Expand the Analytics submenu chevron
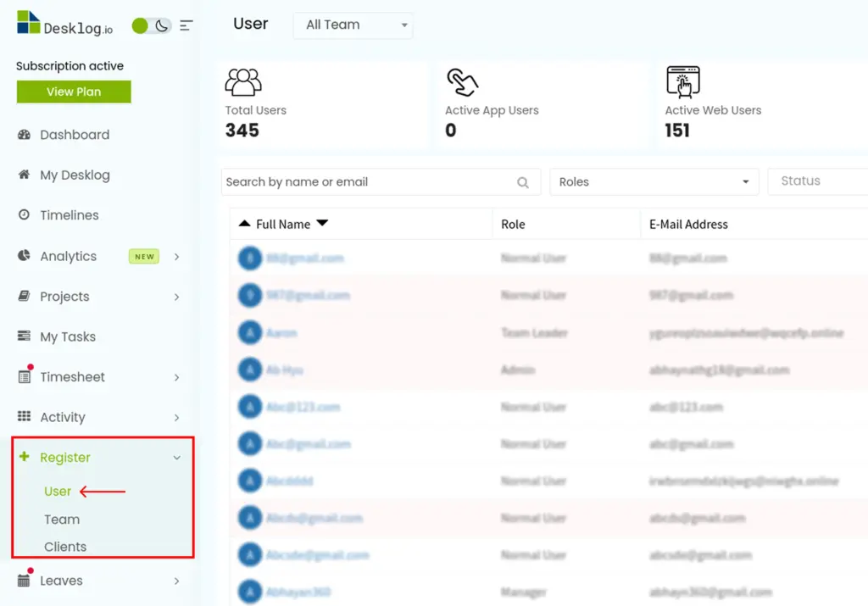 click(x=177, y=256)
